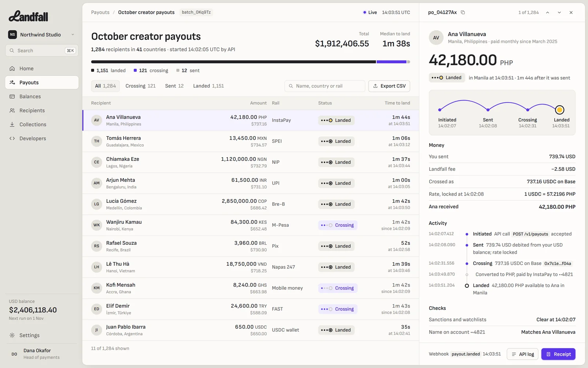Go to Recipients in sidebar
Screen dimensions: 588x368
[x=42, y=110]
